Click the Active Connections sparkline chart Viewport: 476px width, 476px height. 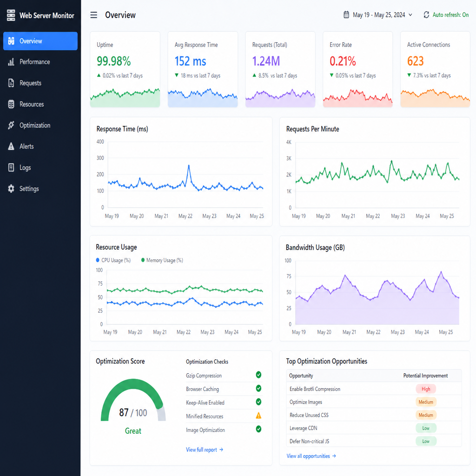click(x=435, y=98)
